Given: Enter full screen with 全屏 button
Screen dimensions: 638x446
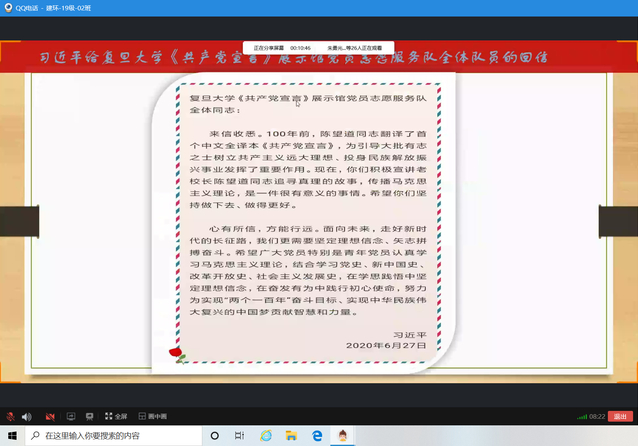Looking at the screenshot, I should [x=114, y=416].
